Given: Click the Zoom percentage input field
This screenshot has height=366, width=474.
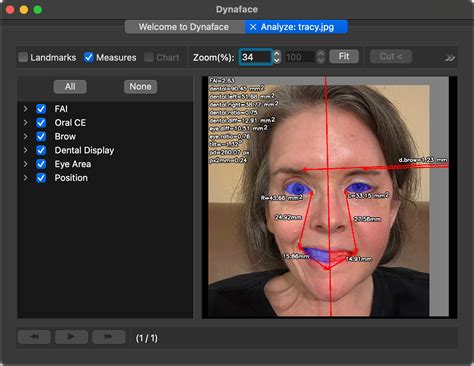Looking at the screenshot, I should 255,57.
